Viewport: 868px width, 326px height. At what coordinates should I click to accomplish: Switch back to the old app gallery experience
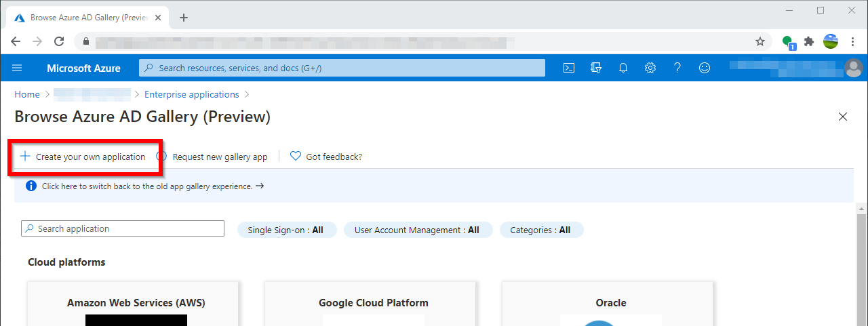pos(153,186)
